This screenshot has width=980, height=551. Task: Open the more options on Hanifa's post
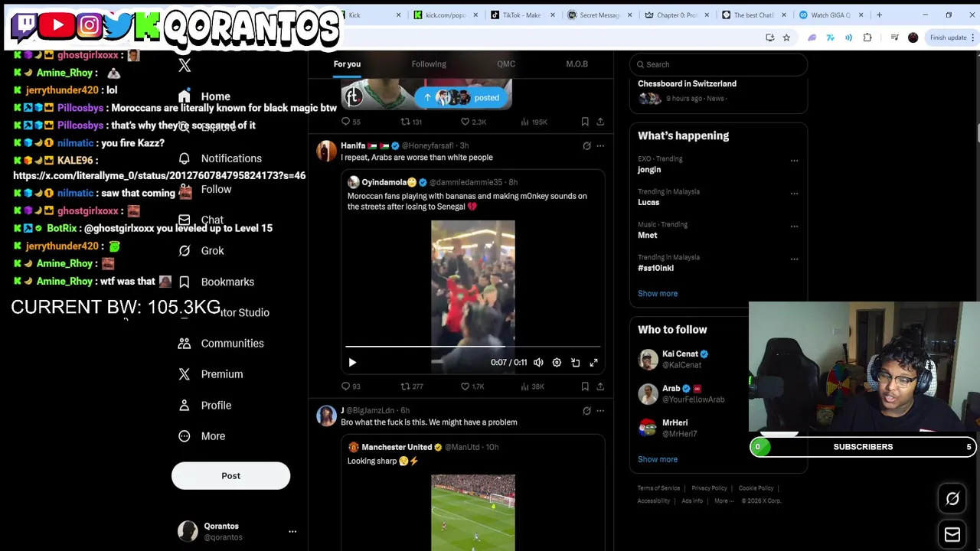click(600, 145)
